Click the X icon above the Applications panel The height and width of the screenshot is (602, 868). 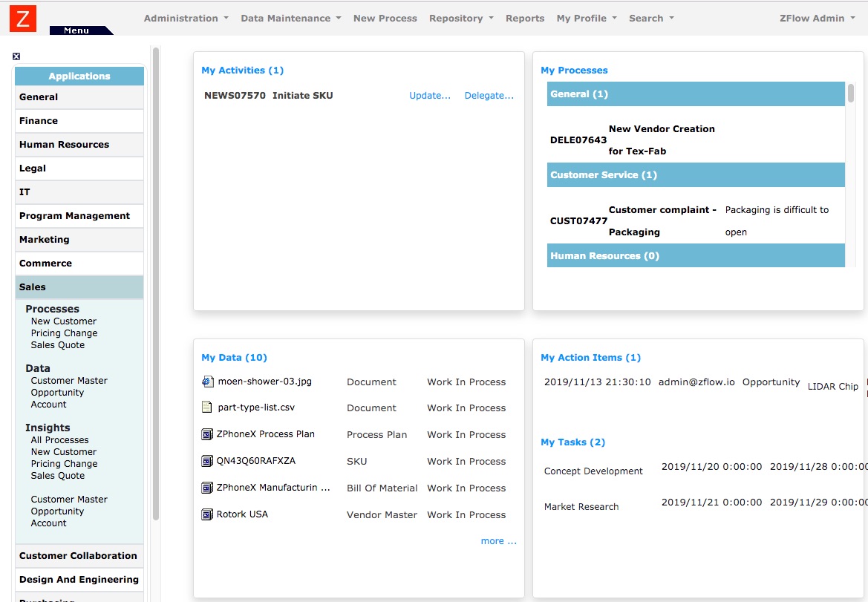pyautogui.click(x=16, y=56)
